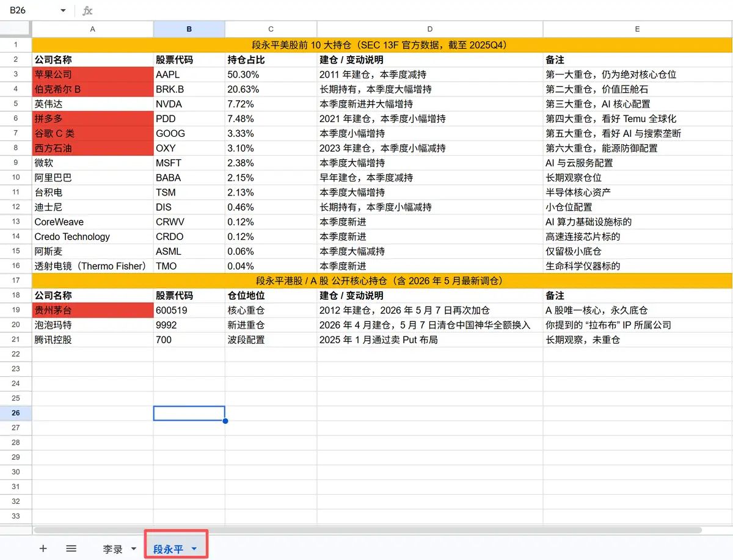Click the orange 段永平美股前 10 大持仓 title row
Screen dimensions: 733x560
[x=382, y=45]
